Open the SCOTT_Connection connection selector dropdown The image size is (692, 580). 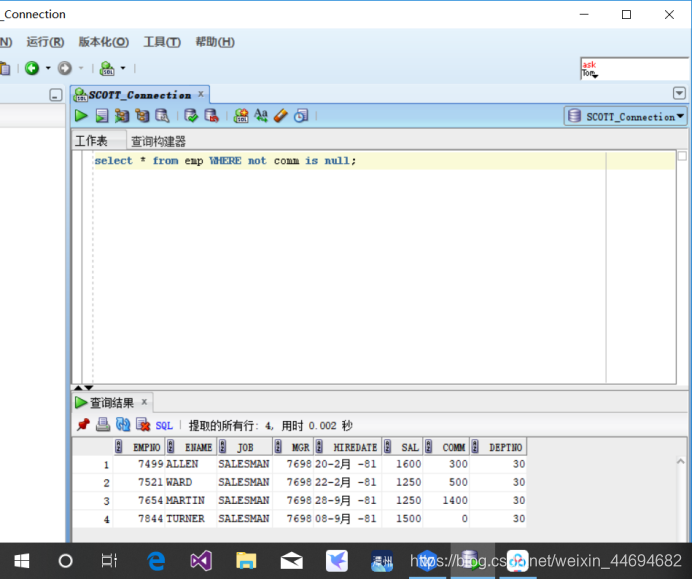625,117
